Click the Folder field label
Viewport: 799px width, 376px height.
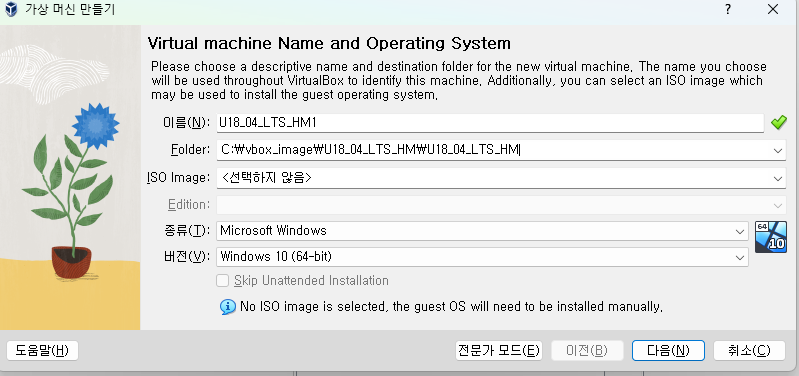[x=190, y=150]
